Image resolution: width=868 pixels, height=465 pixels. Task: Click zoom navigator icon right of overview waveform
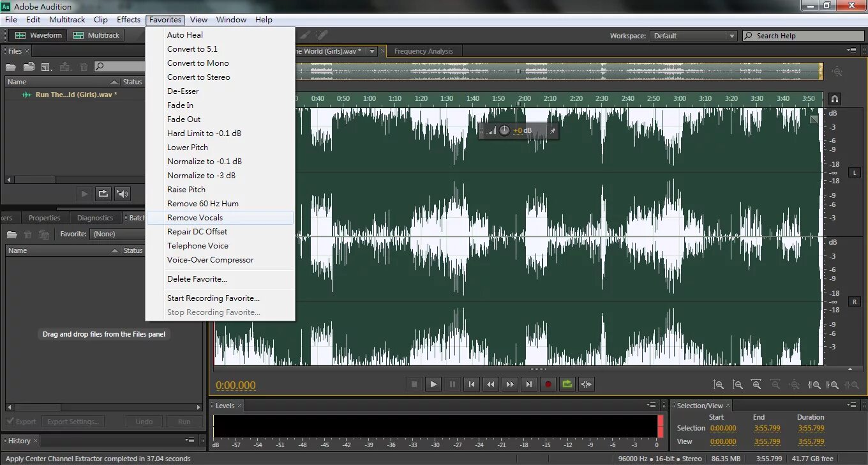coord(837,72)
